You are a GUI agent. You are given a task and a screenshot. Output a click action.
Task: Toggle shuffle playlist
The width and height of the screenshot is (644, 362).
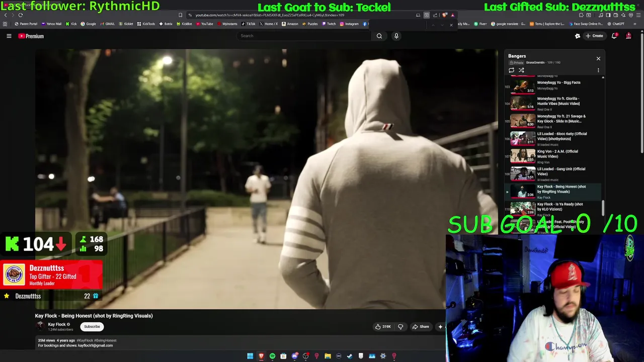pyautogui.click(x=521, y=70)
